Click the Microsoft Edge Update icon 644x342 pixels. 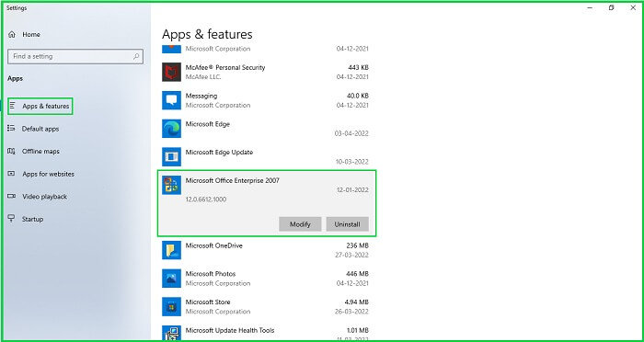[x=171, y=157]
